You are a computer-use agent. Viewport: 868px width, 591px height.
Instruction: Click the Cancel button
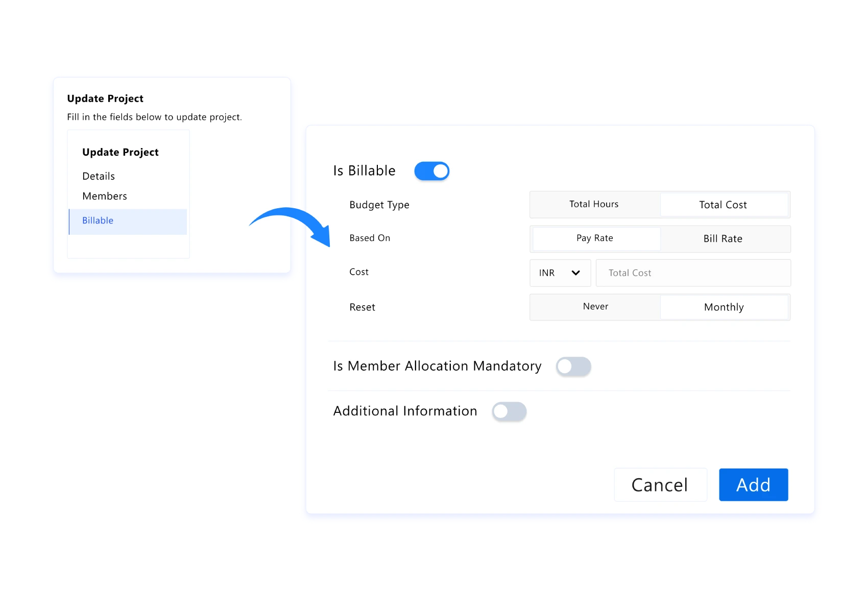[660, 485]
